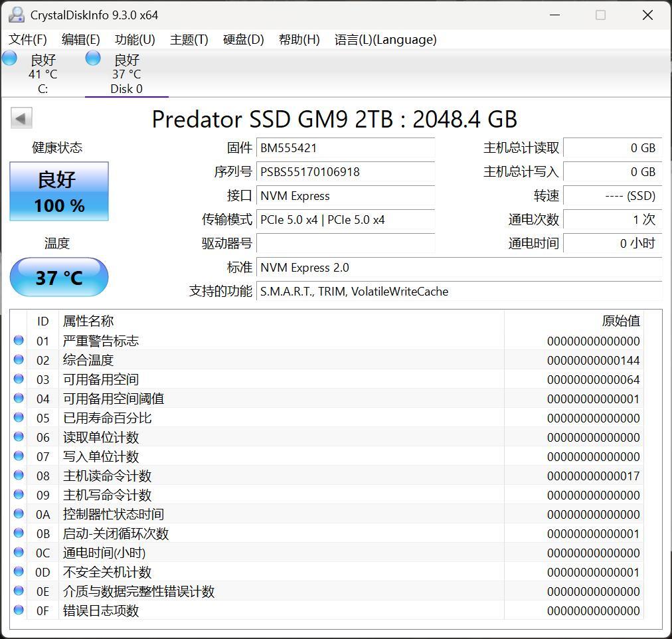
Task: Select the 错误日志项数 attribute row
Action: (327, 611)
